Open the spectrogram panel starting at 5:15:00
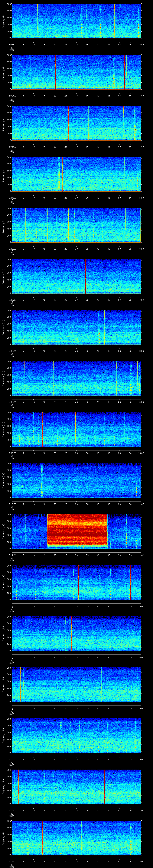 click(x=76, y=736)
